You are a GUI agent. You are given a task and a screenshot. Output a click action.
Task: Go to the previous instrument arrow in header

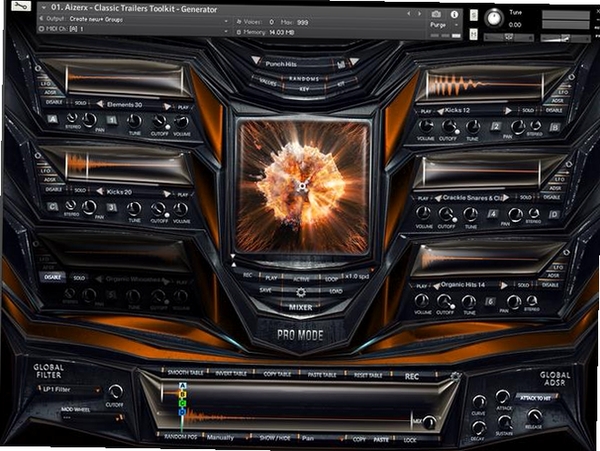[x=409, y=14]
